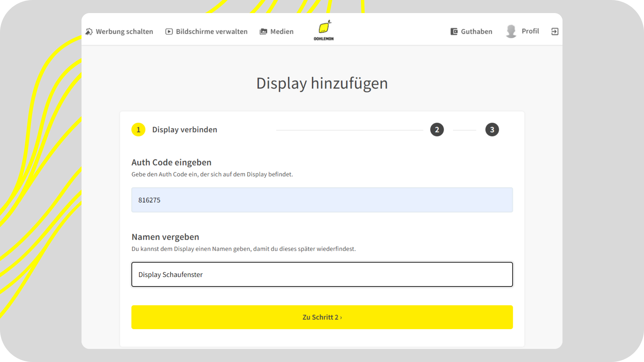Viewport: 644px width, 362px height.
Task: Click the logout arrow icon
Action: tap(555, 32)
